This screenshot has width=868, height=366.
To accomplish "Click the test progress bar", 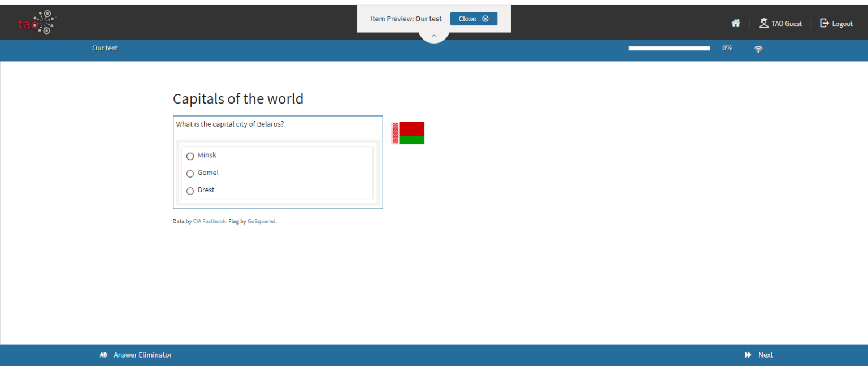I will click(x=669, y=49).
